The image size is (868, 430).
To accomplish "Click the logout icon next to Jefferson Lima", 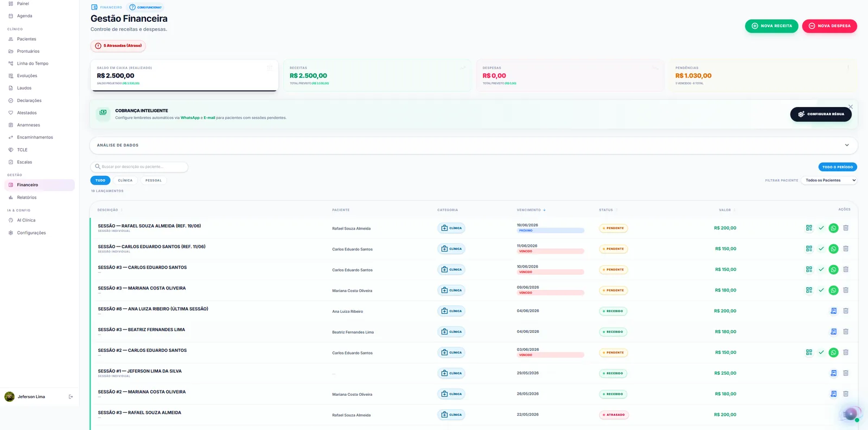I will pos(71,397).
